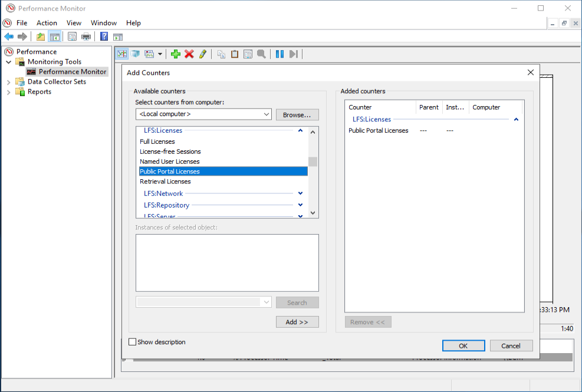The height and width of the screenshot is (392, 582).
Task: Open the File menu
Action: click(22, 23)
